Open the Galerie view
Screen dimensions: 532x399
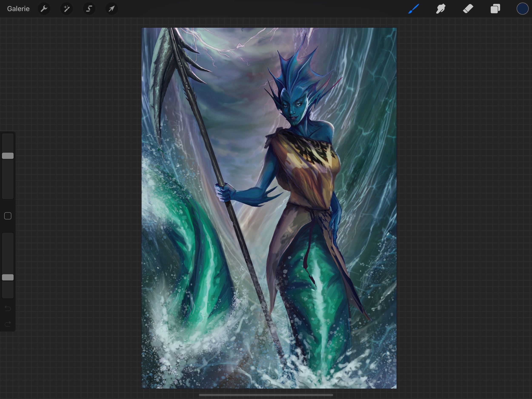click(18, 9)
